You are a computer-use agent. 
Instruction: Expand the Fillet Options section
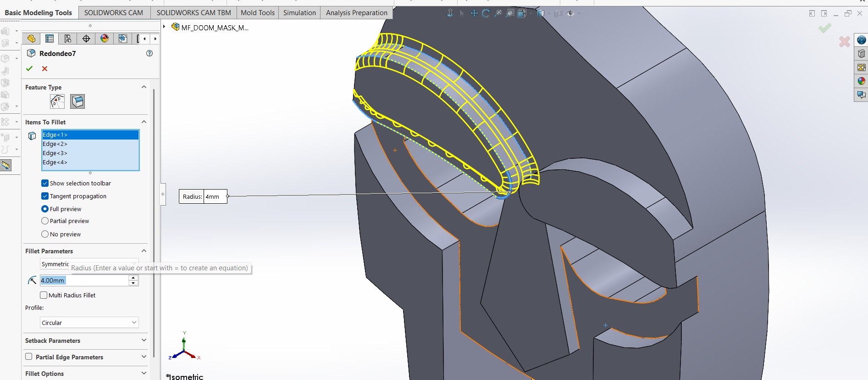click(x=144, y=373)
